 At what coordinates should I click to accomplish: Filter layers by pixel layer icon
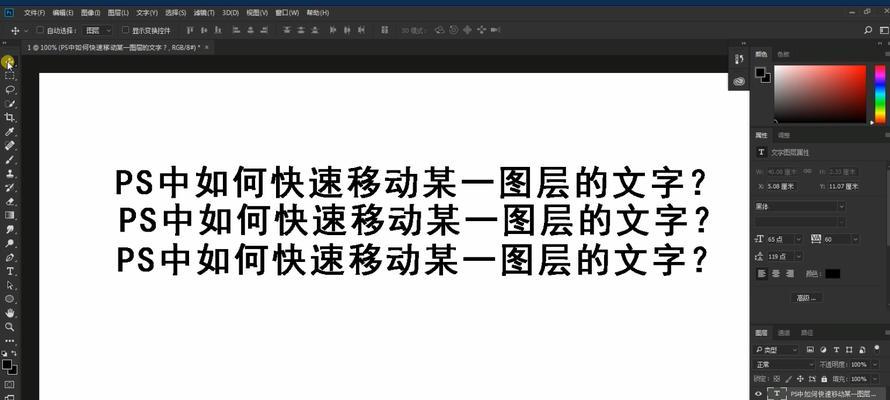pyautogui.click(x=810, y=350)
